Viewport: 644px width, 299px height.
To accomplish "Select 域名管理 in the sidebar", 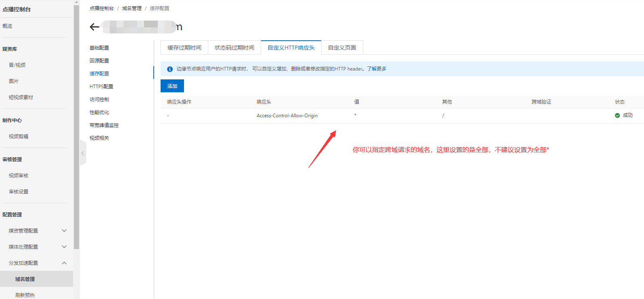I will coord(36,279).
